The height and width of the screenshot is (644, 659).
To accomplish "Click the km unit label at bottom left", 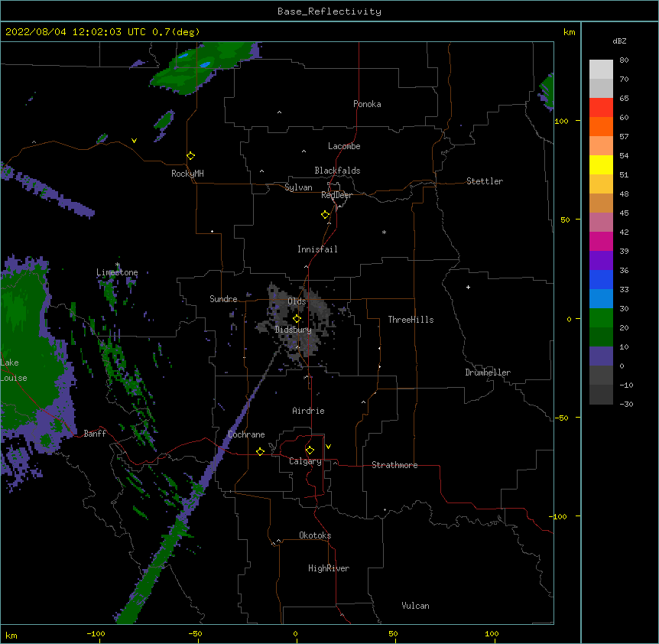I will (11, 636).
